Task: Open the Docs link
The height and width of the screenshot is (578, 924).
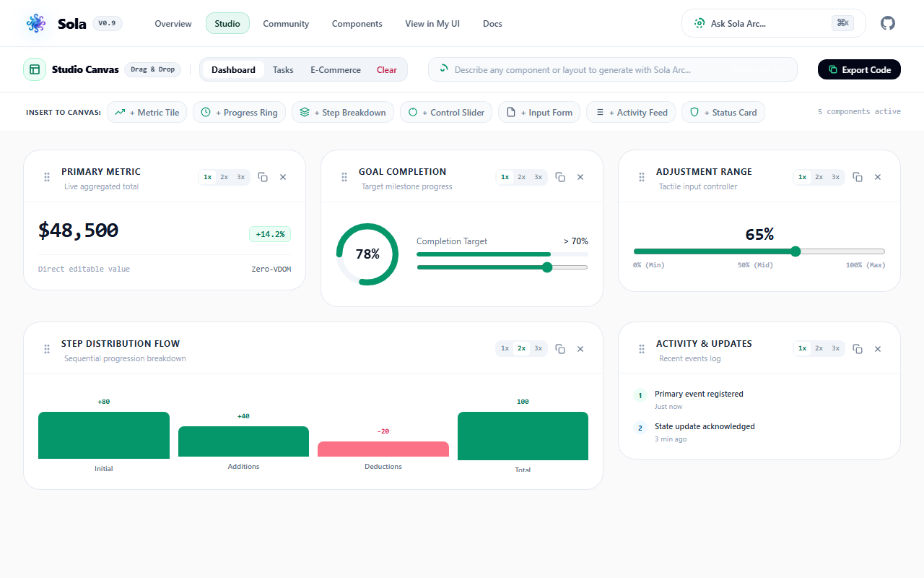Action: tap(492, 24)
